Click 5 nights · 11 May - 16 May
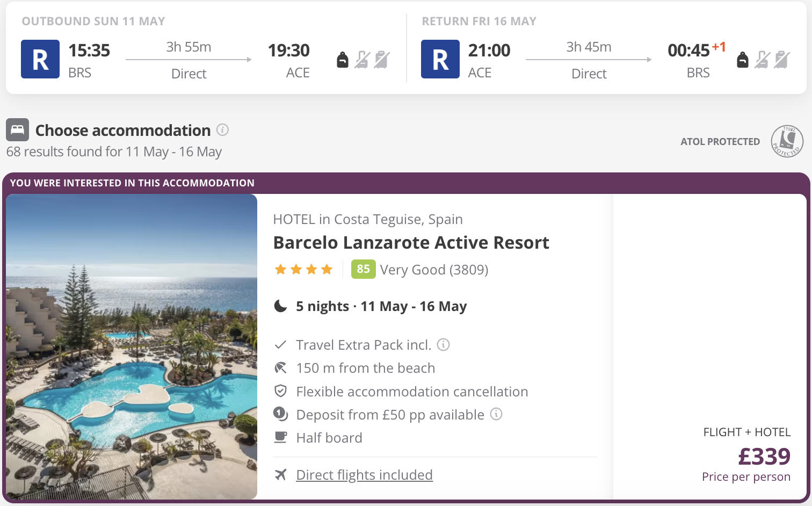 pyautogui.click(x=381, y=306)
